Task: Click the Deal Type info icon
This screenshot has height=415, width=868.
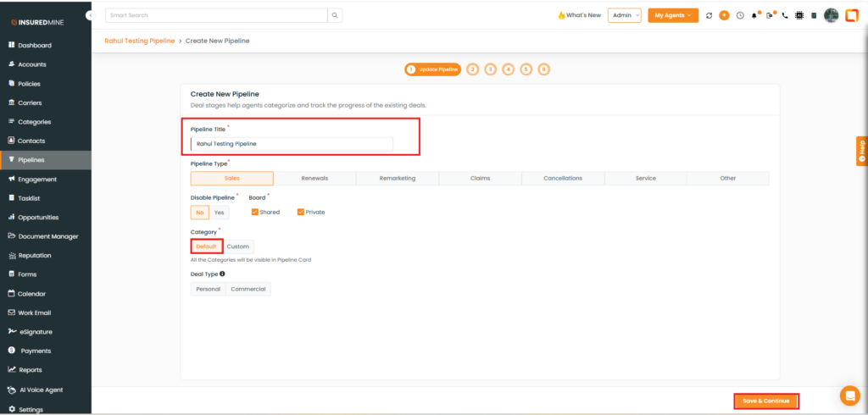Action: 222,274
